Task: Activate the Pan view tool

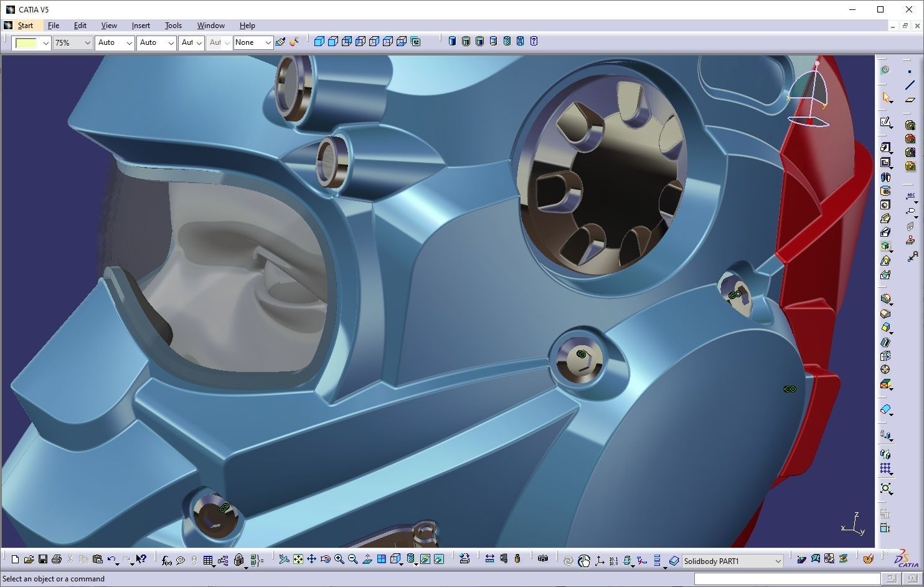Action: 311,560
